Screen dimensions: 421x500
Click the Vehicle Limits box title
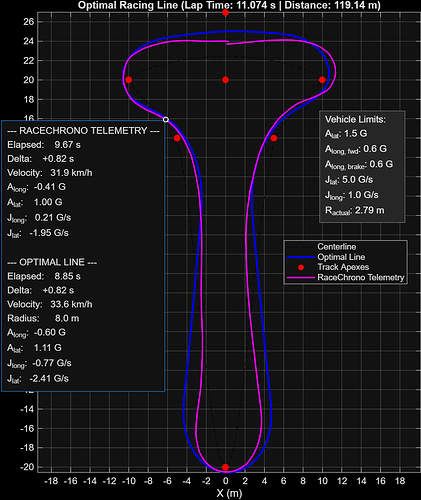tap(355, 119)
